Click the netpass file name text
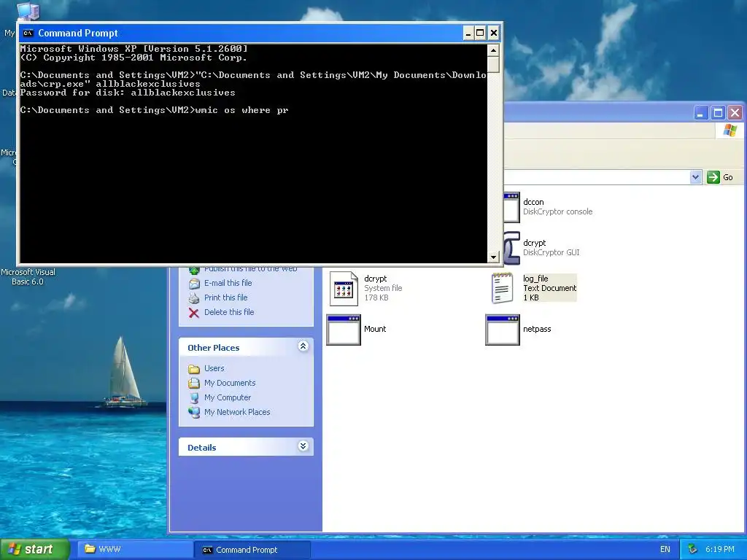 click(x=537, y=329)
